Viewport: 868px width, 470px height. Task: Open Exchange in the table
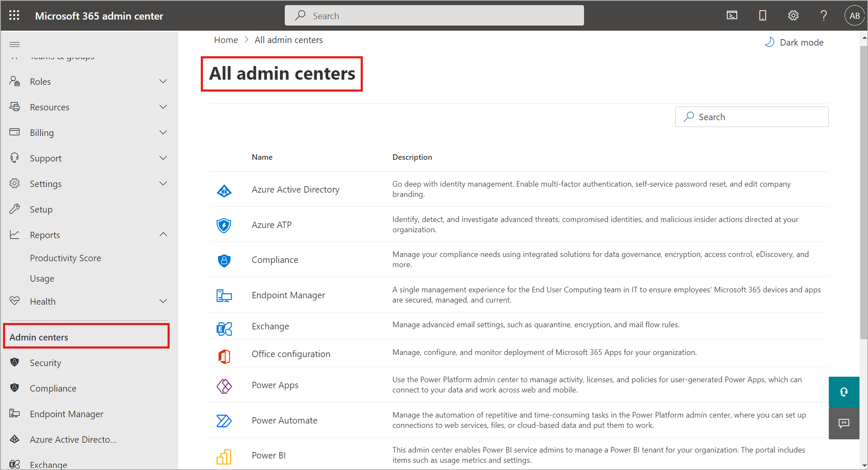coord(270,326)
